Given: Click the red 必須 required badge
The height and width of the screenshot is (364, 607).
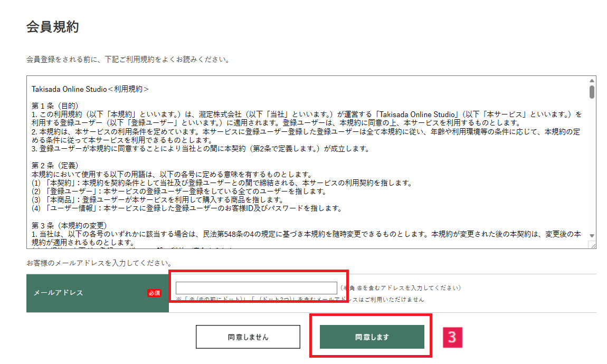Looking at the screenshot, I should click(154, 293).
